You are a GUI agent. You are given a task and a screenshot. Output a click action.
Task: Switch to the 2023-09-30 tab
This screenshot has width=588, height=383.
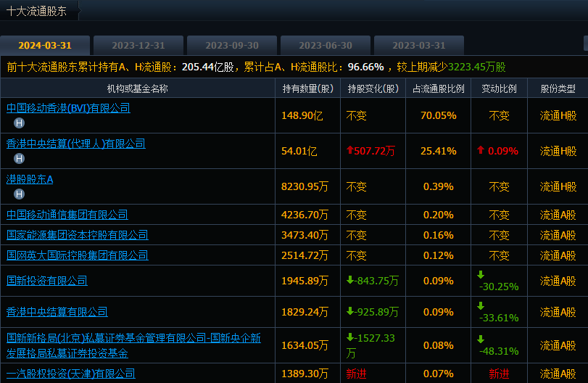point(232,46)
